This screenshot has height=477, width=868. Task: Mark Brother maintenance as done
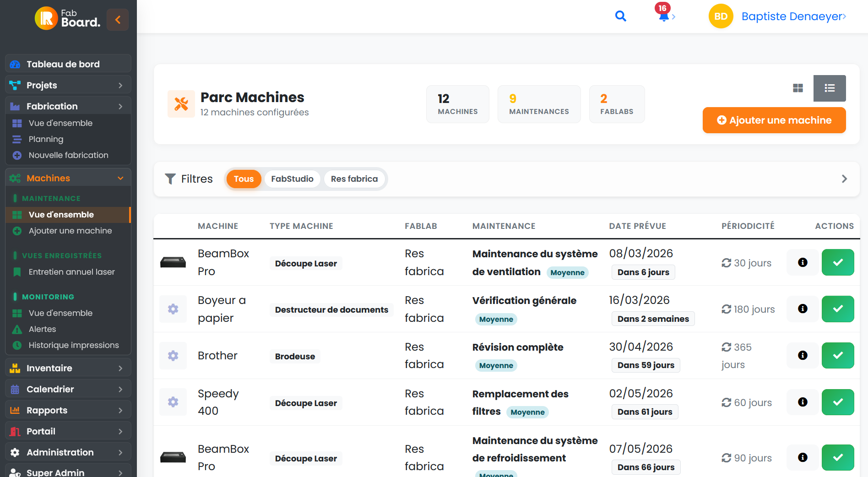tap(837, 356)
